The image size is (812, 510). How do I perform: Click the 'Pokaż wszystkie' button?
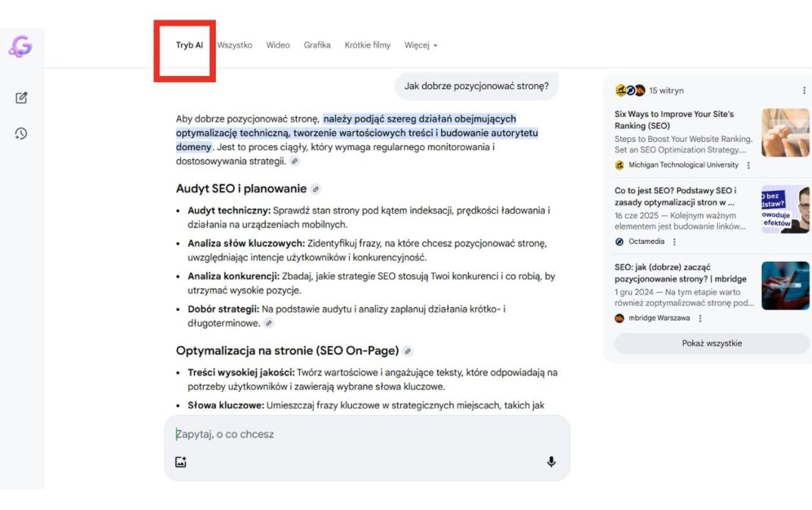pyautogui.click(x=711, y=343)
